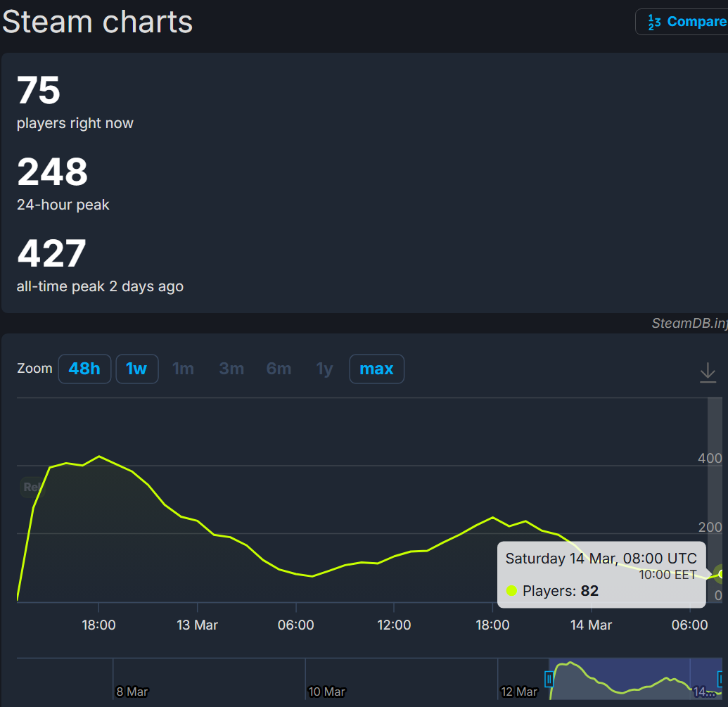The height and width of the screenshot is (707, 728).
Task: Click the tooltip showing Saturday 14 Mar data
Action: click(601, 574)
